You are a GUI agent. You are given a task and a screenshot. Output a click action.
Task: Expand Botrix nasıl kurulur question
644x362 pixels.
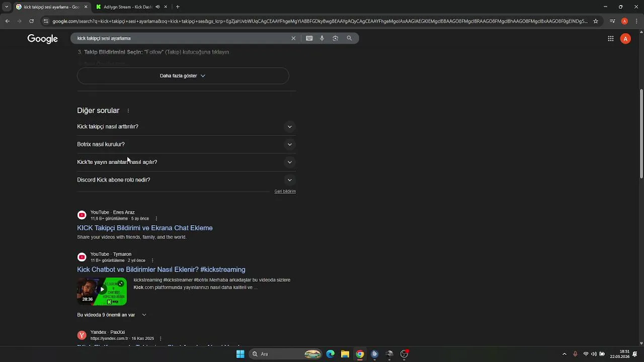coord(186,144)
